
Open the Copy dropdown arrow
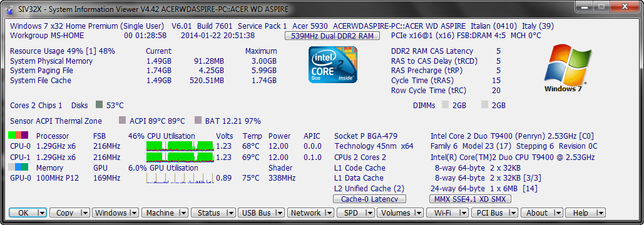point(84,212)
